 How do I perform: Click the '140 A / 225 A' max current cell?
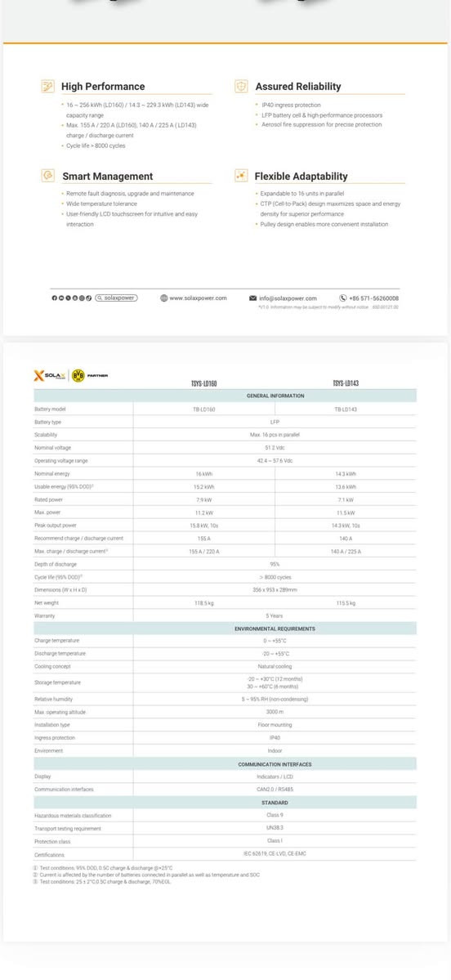pyautogui.click(x=346, y=551)
